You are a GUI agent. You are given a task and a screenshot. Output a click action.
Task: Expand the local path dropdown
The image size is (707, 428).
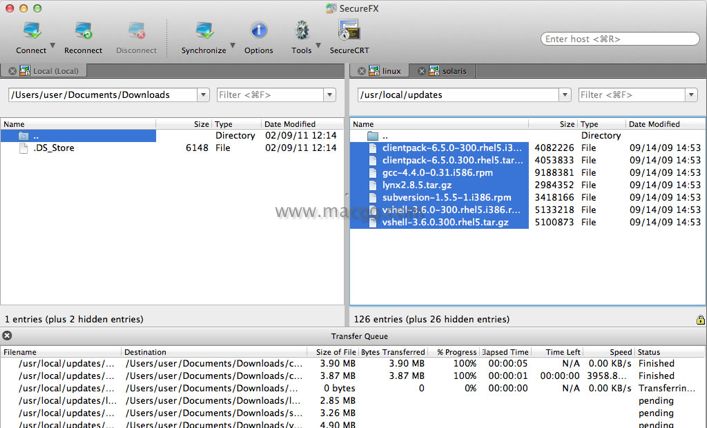tap(205, 95)
